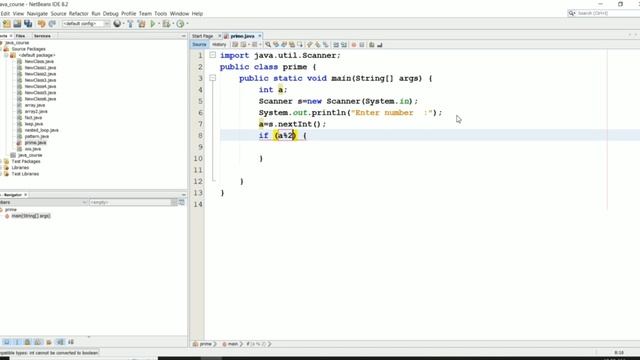Minimize the Projects panel with dash icon

[x=183, y=36]
